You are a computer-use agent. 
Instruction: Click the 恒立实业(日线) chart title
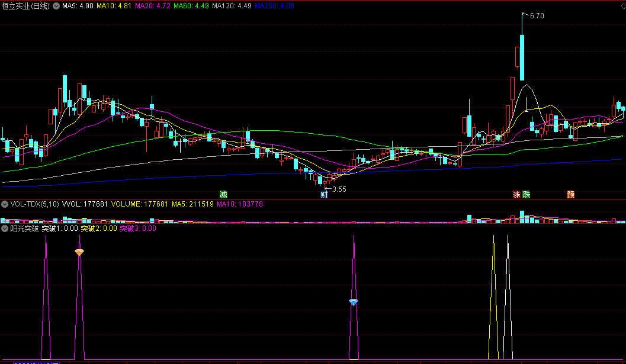tap(25, 6)
